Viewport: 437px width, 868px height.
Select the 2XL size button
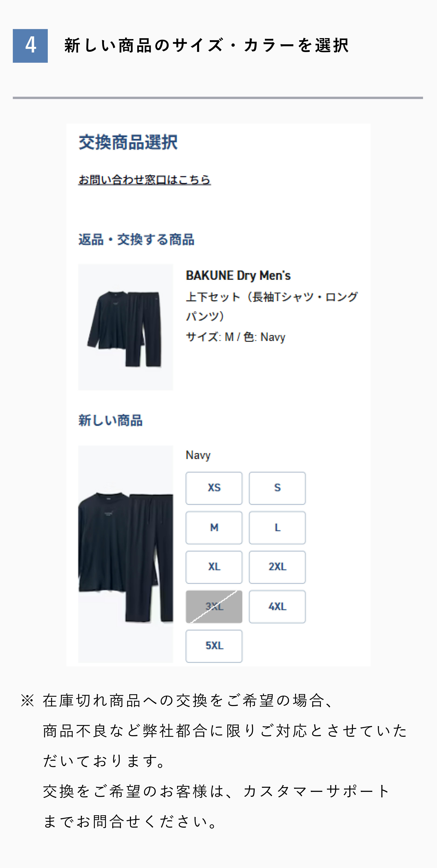pos(277,567)
